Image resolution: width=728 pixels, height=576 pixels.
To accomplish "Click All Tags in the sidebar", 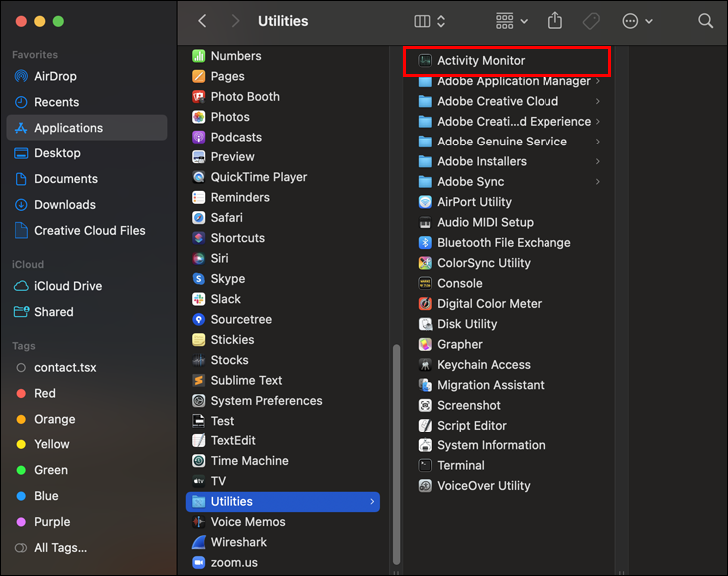I will [60, 547].
